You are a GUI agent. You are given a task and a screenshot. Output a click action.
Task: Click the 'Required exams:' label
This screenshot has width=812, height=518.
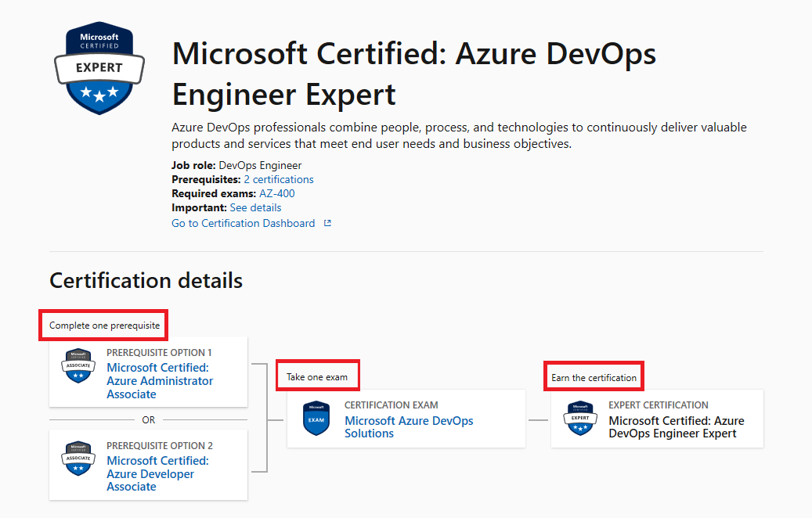[x=214, y=193]
